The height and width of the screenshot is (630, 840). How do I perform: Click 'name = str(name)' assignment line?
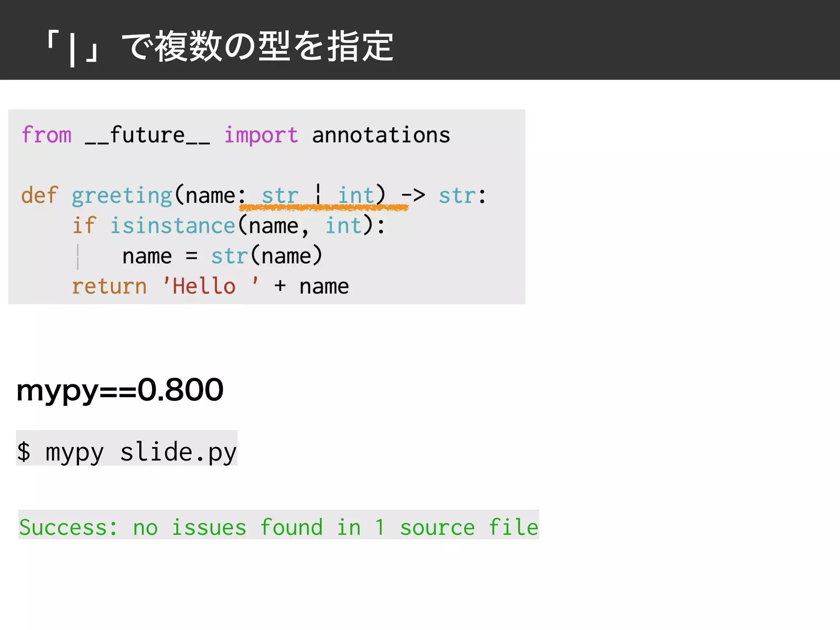click(222, 256)
